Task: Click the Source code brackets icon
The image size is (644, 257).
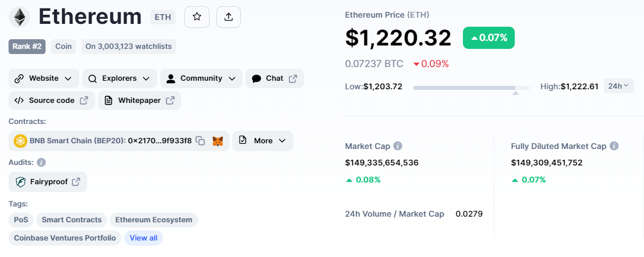Action: [19, 101]
